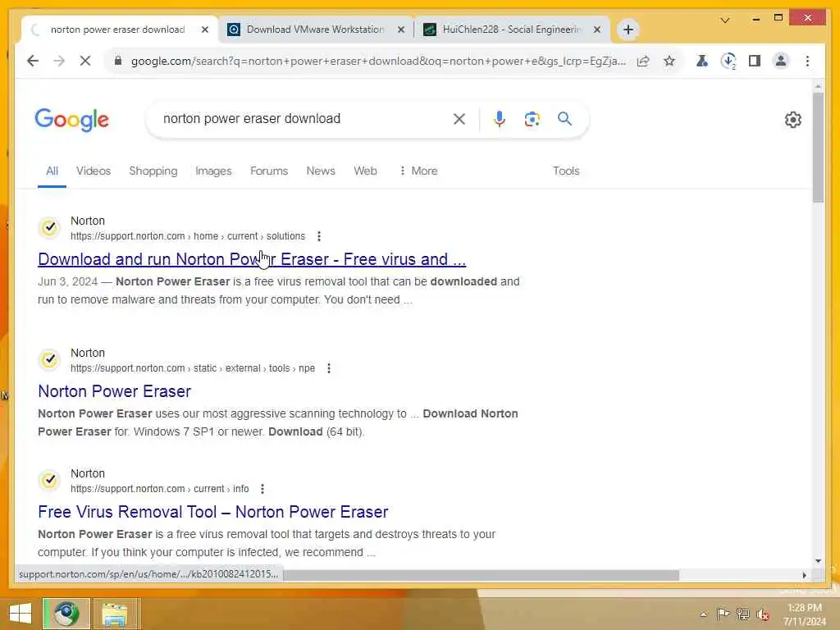
Task: Share this page from address bar
Action: coord(643,61)
